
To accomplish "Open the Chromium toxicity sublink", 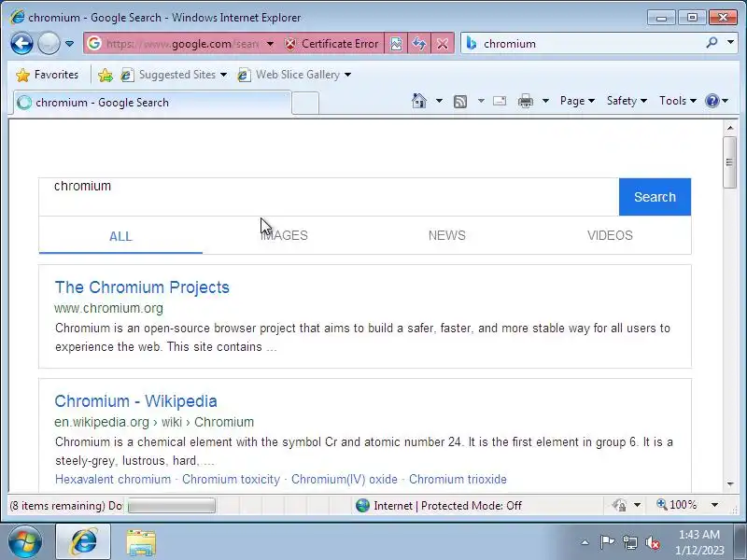I will point(231,480).
